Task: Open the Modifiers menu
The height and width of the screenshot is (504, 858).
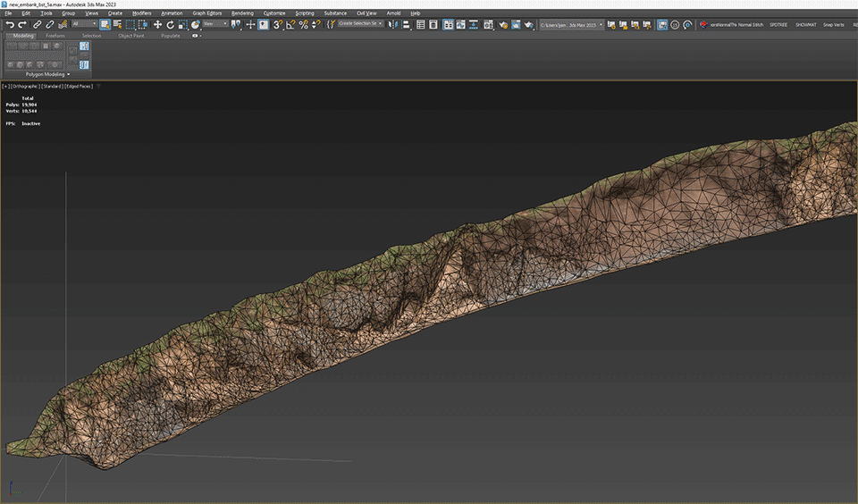Action: click(x=141, y=13)
